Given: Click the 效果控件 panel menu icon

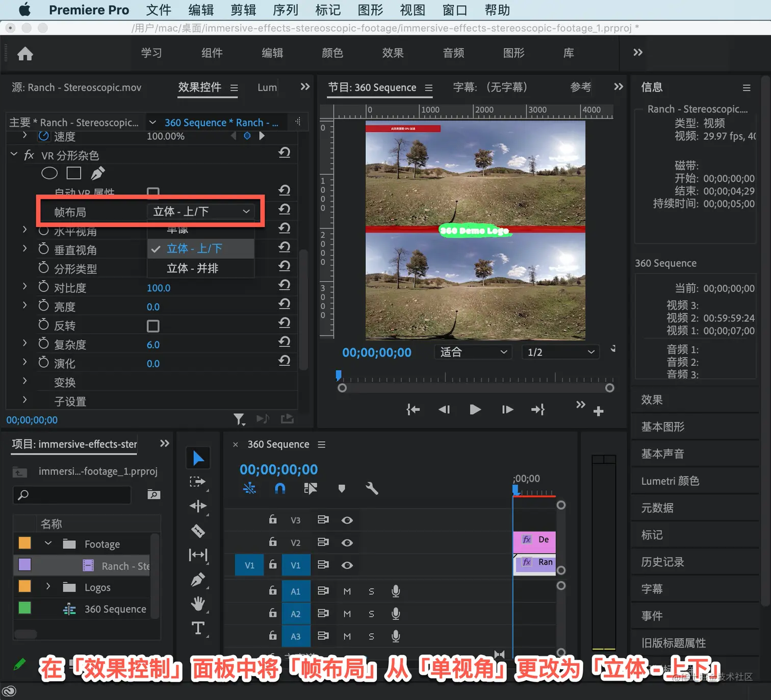Looking at the screenshot, I should (234, 88).
